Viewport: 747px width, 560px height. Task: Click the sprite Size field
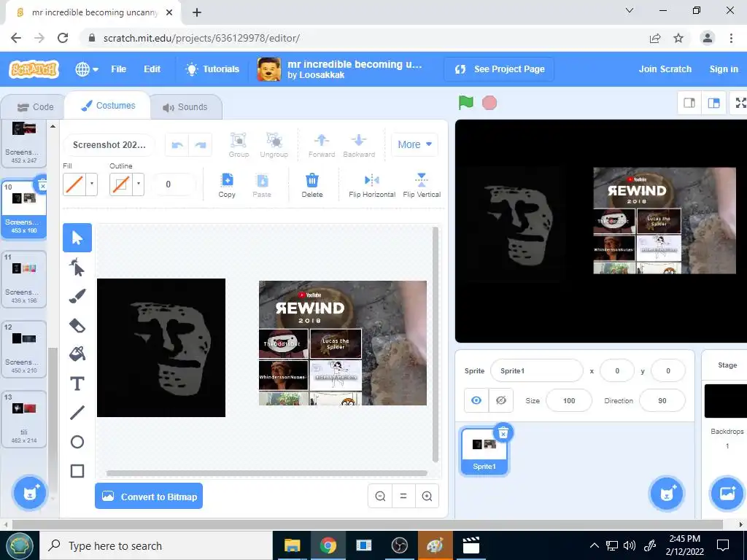(569, 401)
